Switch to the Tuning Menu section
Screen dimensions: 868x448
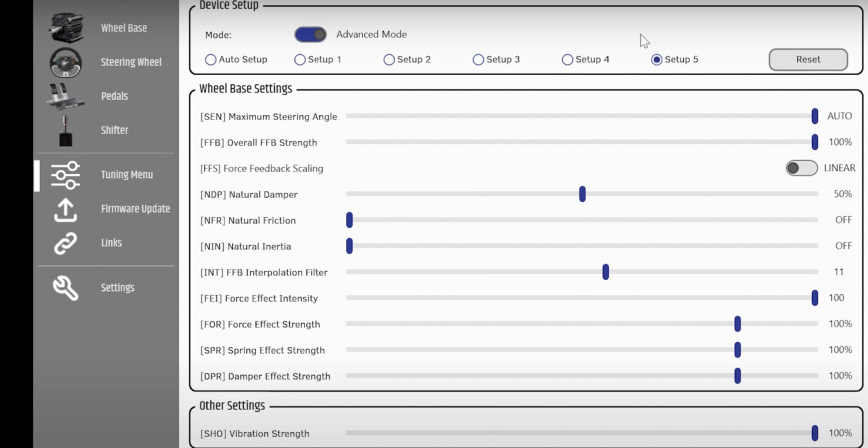(127, 175)
